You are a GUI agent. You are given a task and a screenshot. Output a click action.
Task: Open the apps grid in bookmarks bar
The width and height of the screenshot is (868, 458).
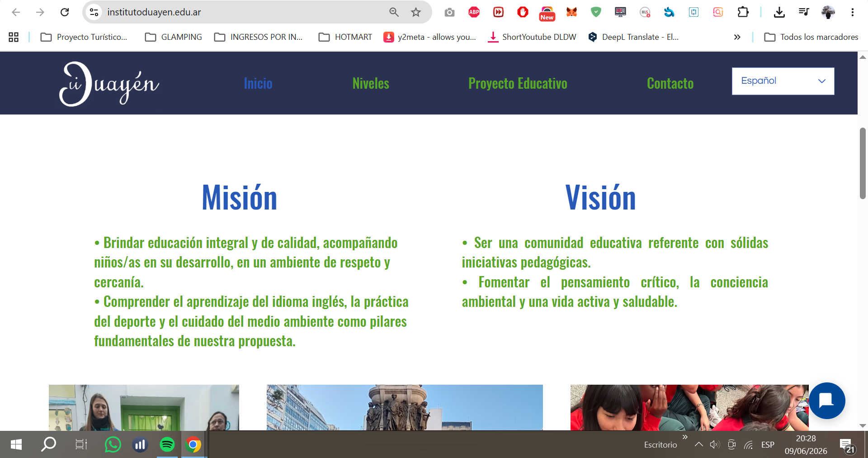pyautogui.click(x=14, y=37)
